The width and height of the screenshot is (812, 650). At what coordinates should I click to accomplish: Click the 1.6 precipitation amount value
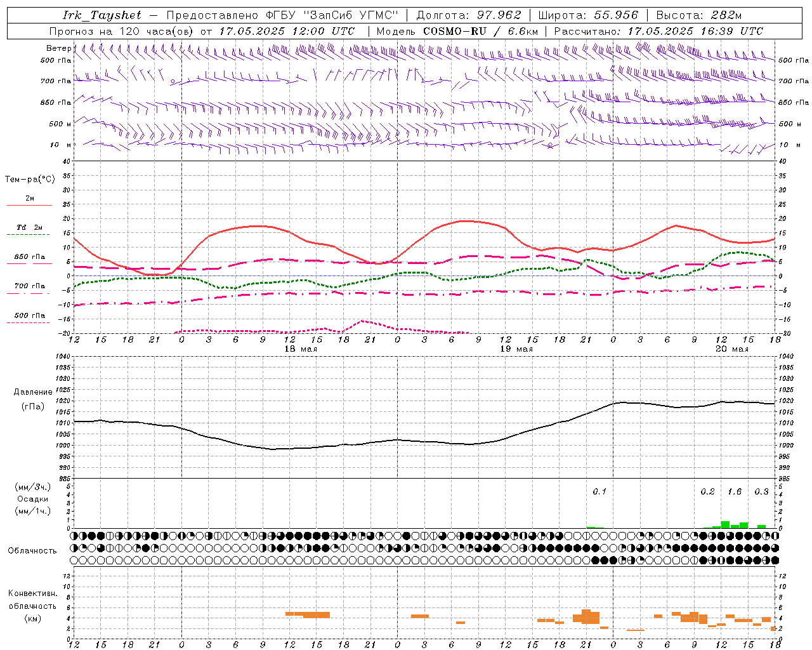pyautogui.click(x=735, y=491)
